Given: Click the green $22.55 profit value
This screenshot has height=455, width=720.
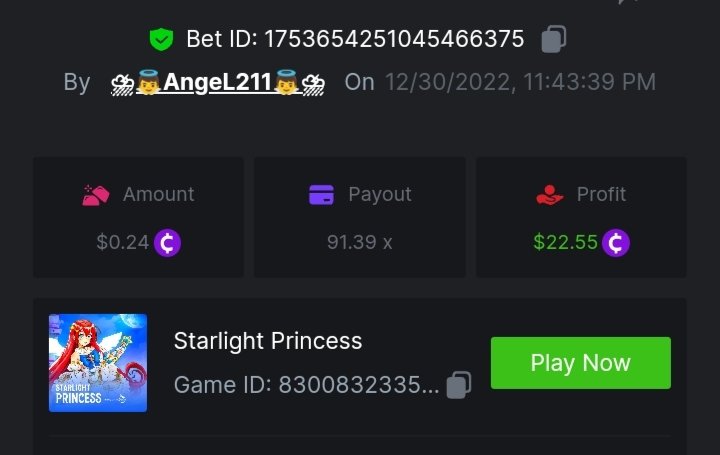Looking at the screenshot, I should click(x=565, y=242).
